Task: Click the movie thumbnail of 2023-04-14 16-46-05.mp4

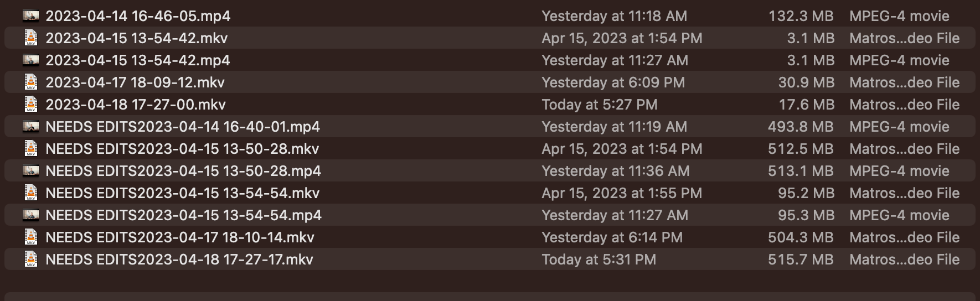Action: pos(31,15)
